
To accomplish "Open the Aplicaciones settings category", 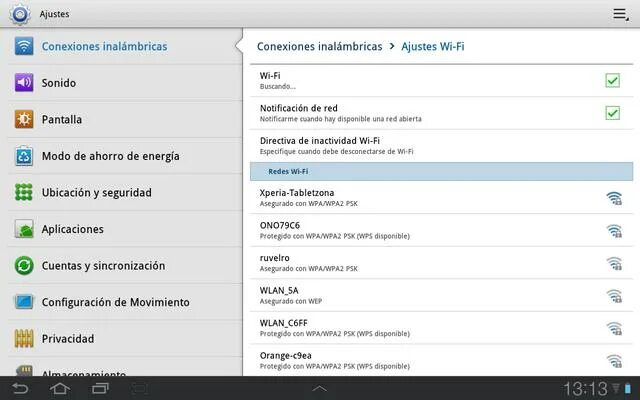I will coord(125,229).
